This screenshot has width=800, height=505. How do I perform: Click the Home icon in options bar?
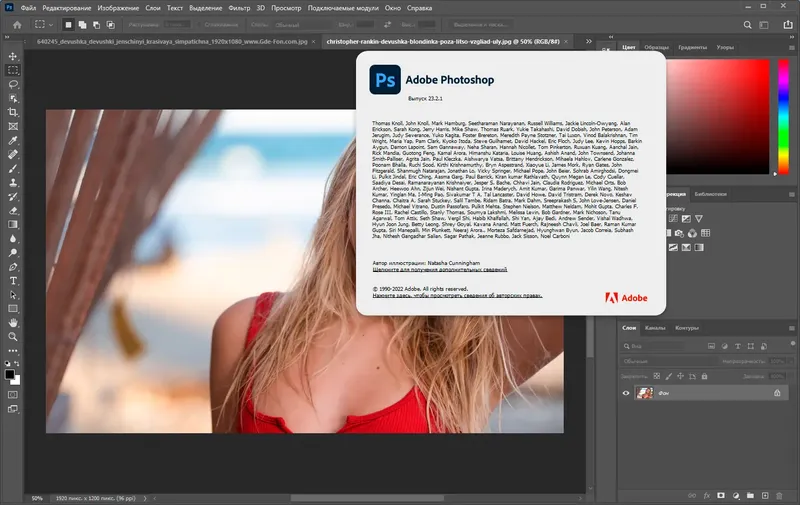(17, 24)
